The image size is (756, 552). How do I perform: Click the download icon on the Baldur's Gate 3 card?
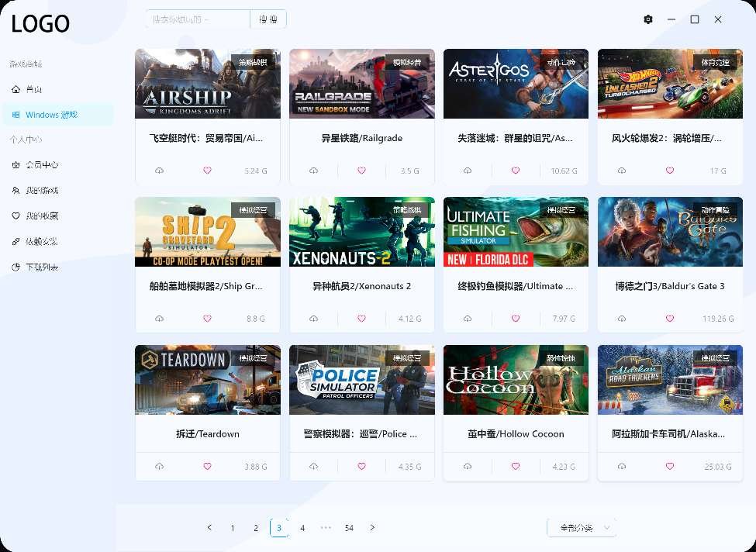tap(623, 319)
